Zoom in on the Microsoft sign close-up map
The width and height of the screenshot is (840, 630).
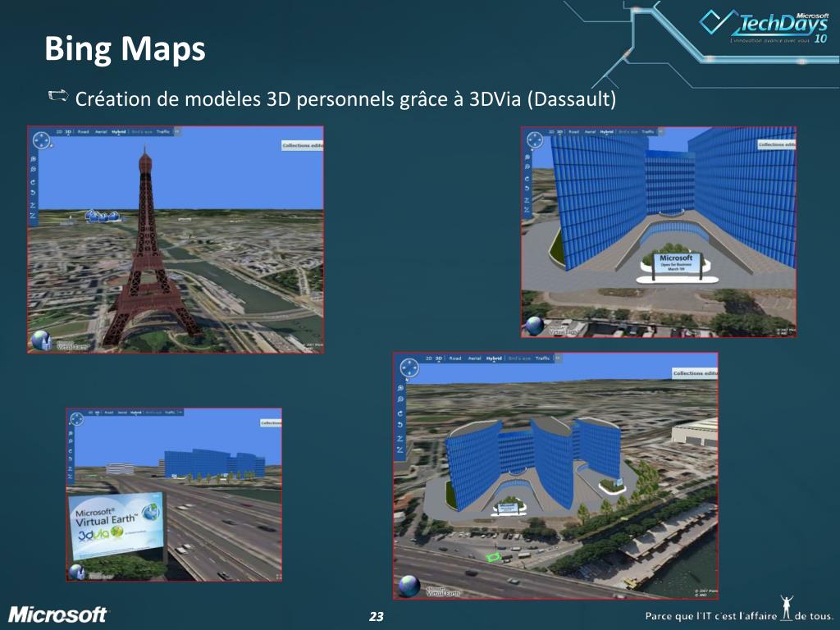tap(527, 157)
